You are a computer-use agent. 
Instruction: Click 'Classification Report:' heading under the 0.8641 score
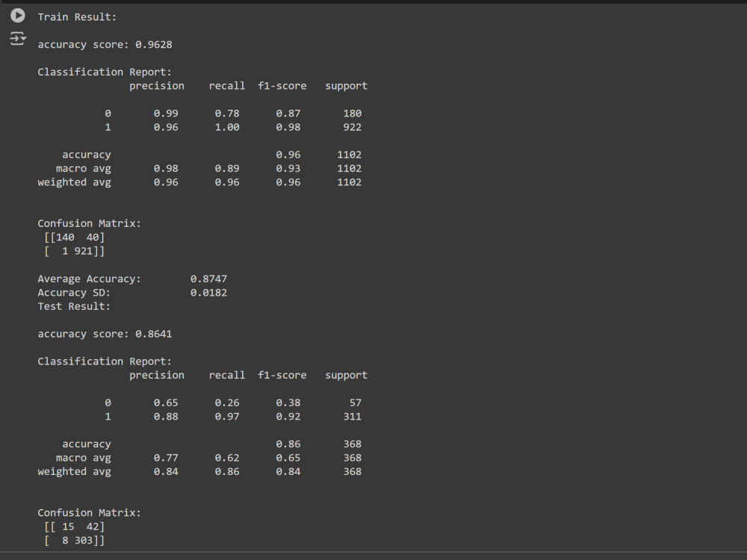[x=105, y=362]
